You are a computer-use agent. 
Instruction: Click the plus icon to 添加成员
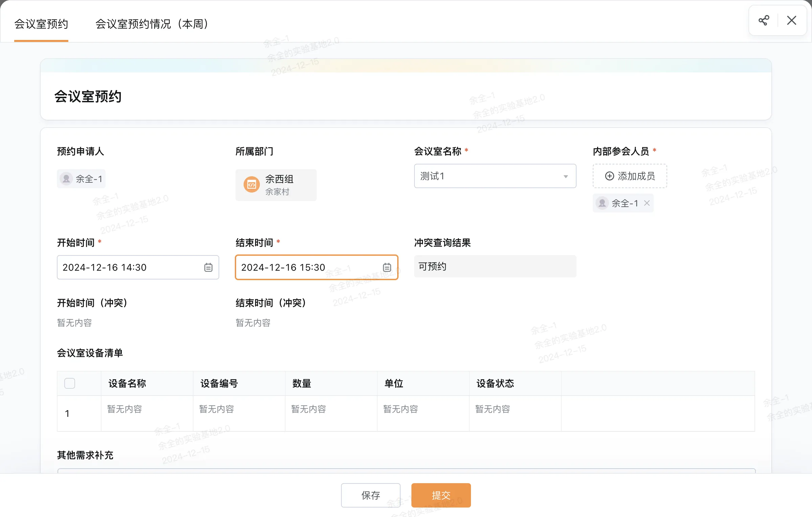(x=609, y=176)
